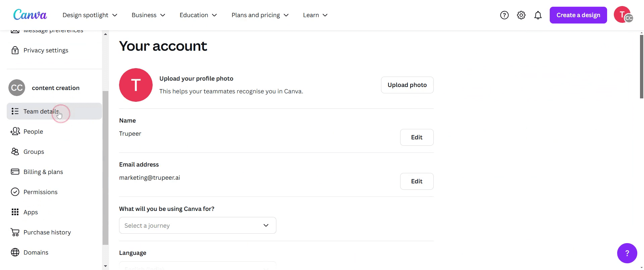Click the Apps grid icon
Viewport: 644px width, 270px height.
tap(15, 212)
